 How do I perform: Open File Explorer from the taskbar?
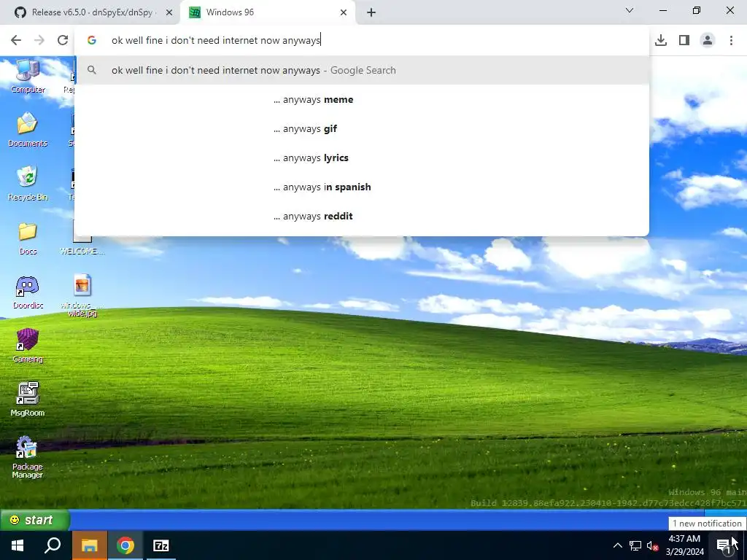(89, 545)
